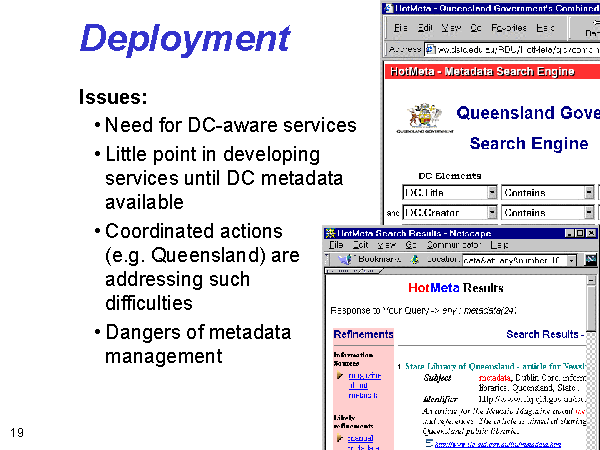
Task: Click the 'Identifier' field label in result
Action: 440,399
